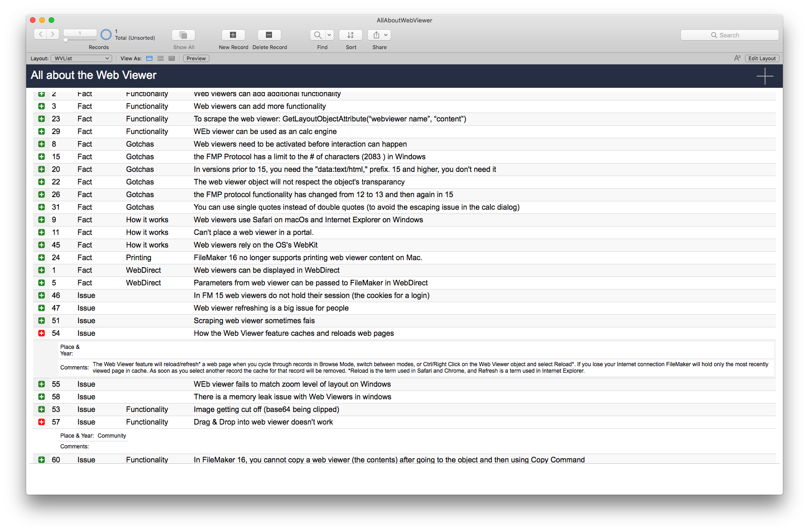The height and width of the screenshot is (532, 809).
Task: Open the Find options dropdown arrow
Action: (x=329, y=35)
